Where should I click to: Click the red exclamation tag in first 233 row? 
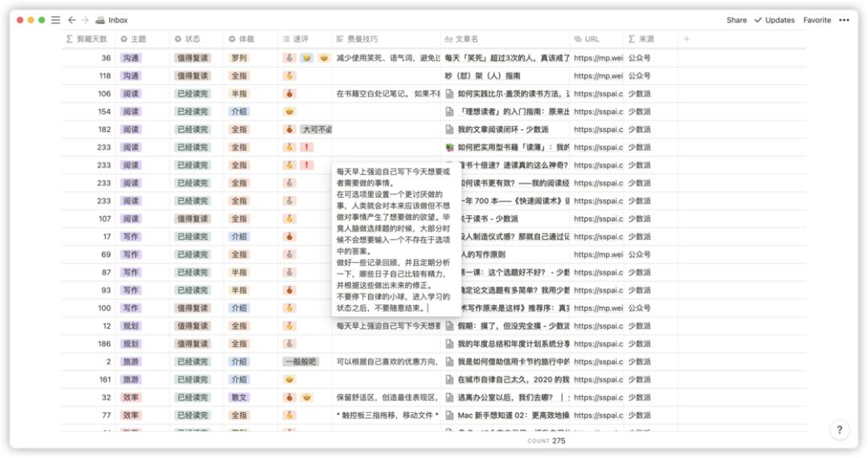(x=306, y=147)
